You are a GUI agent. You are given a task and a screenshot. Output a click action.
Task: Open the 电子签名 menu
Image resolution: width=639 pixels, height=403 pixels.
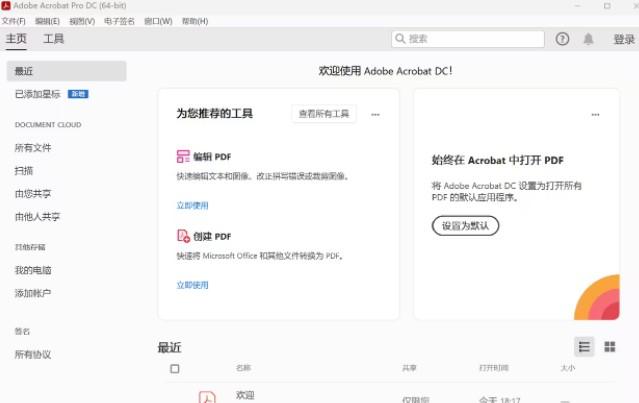tap(119, 21)
